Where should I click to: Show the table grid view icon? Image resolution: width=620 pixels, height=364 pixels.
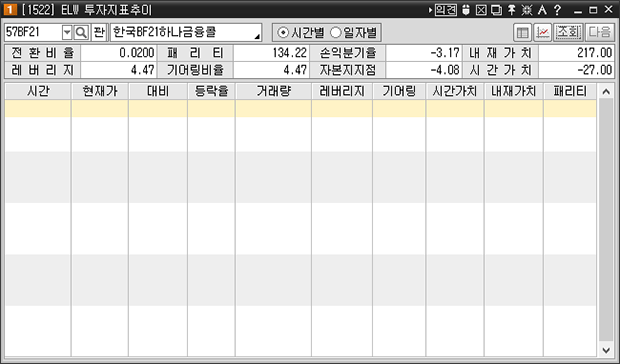(x=522, y=32)
